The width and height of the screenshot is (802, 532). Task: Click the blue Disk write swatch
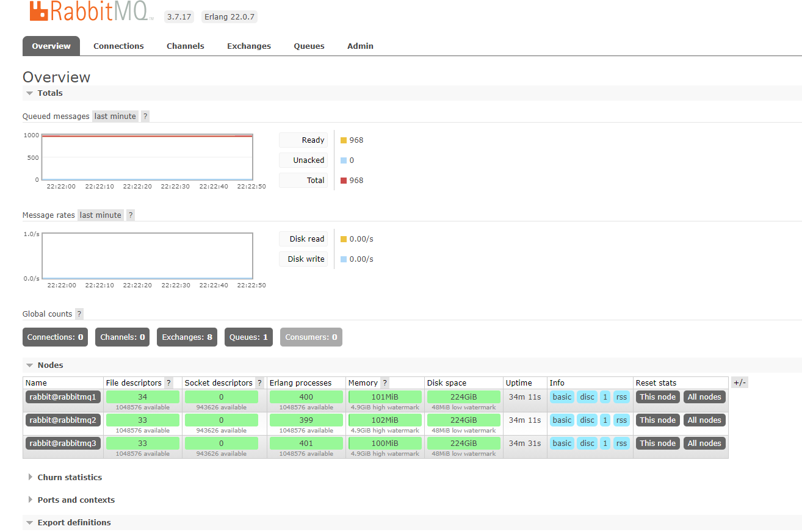pos(344,259)
